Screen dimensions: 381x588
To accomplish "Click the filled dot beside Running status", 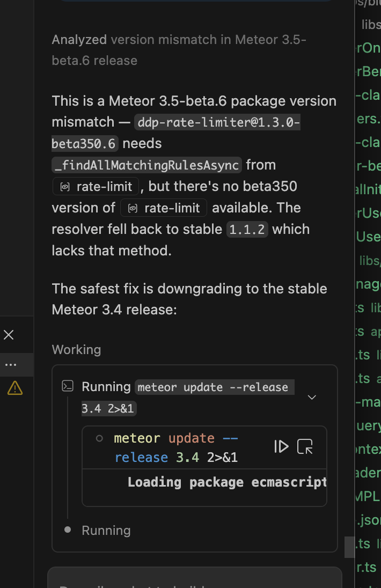I will coord(68,530).
